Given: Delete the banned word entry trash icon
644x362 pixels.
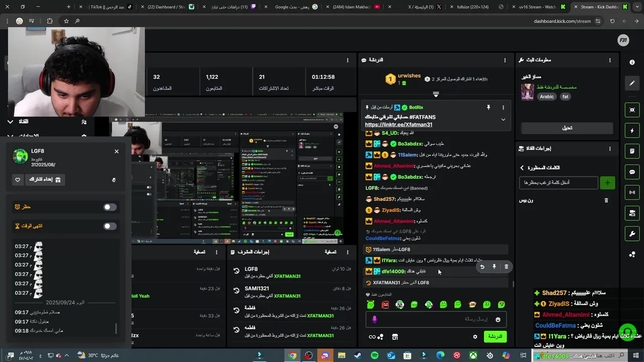Looking at the screenshot, I should (606, 201).
